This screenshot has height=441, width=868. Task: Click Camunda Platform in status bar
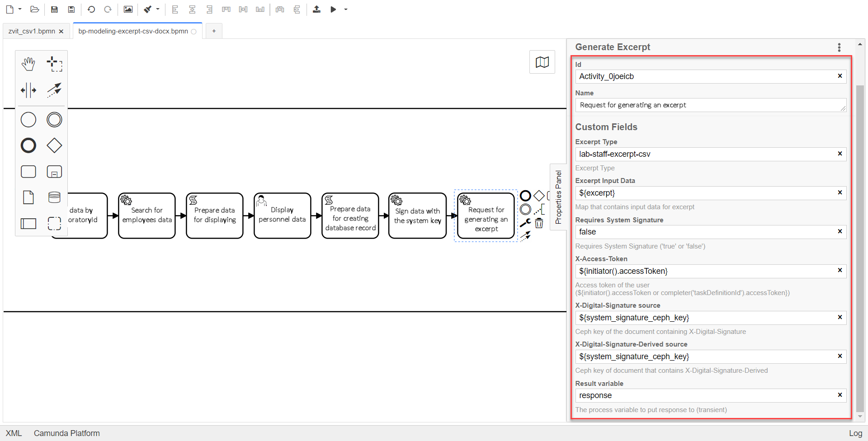click(66, 433)
